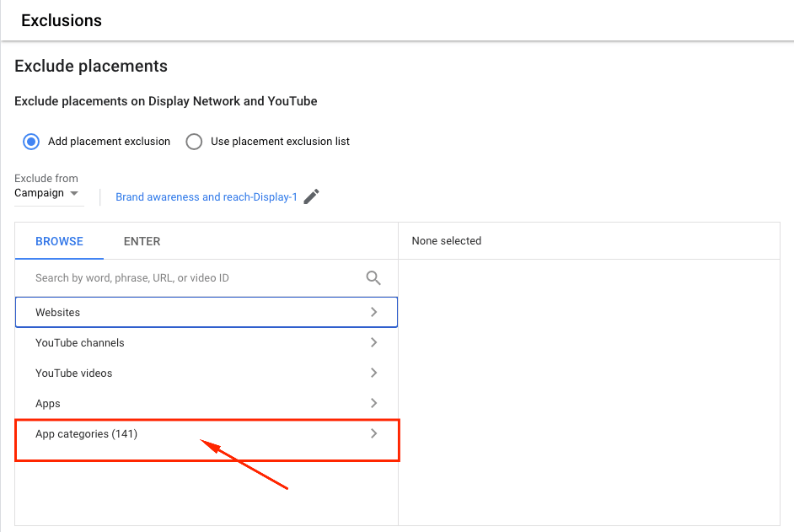Select the YouTube channels label

pyautogui.click(x=79, y=343)
